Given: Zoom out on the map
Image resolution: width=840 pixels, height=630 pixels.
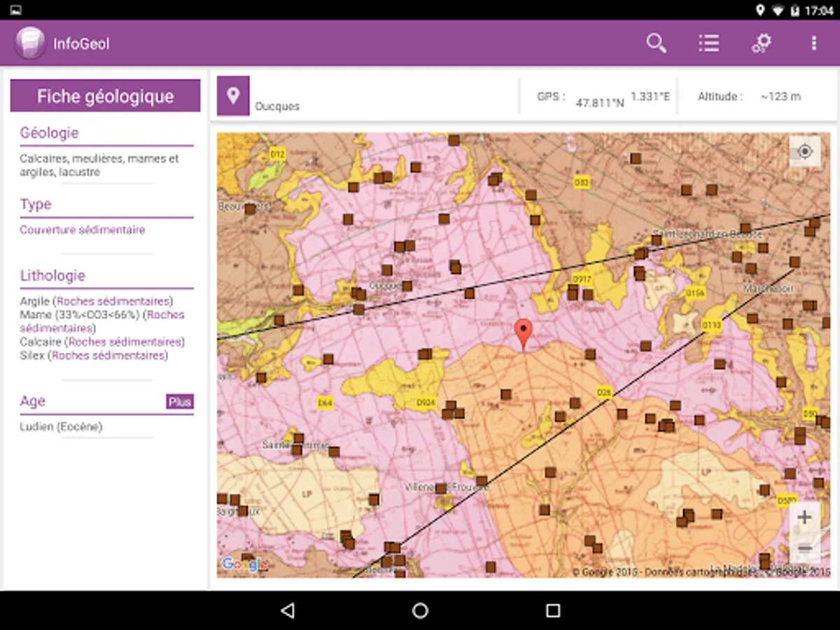Looking at the screenshot, I should pyautogui.click(x=804, y=548).
